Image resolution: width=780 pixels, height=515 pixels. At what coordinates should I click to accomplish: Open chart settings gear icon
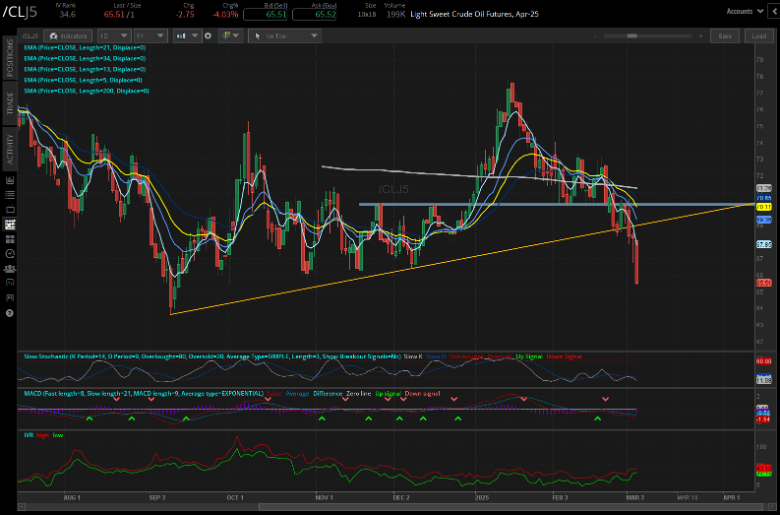click(x=208, y=36)
